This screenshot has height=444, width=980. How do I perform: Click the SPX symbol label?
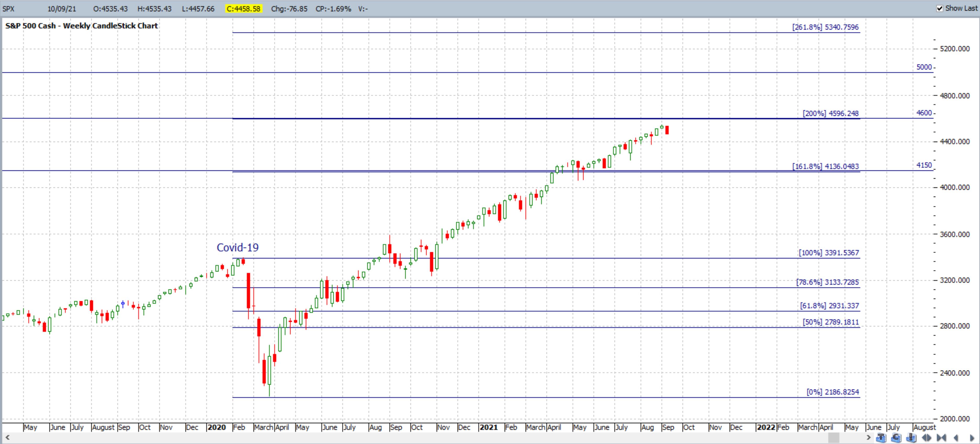pyautogui.click(x=8, y=9)
